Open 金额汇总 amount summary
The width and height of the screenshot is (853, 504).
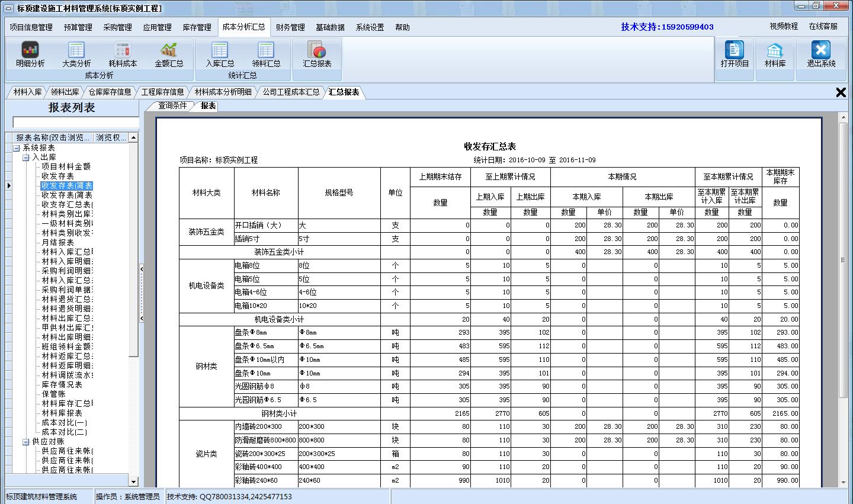click(170, 56)
